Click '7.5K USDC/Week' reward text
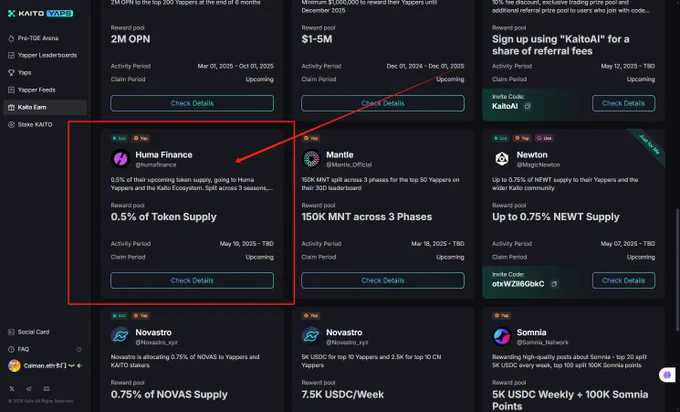This screenshot has width=680, height=412. click(x=343, y=395)
